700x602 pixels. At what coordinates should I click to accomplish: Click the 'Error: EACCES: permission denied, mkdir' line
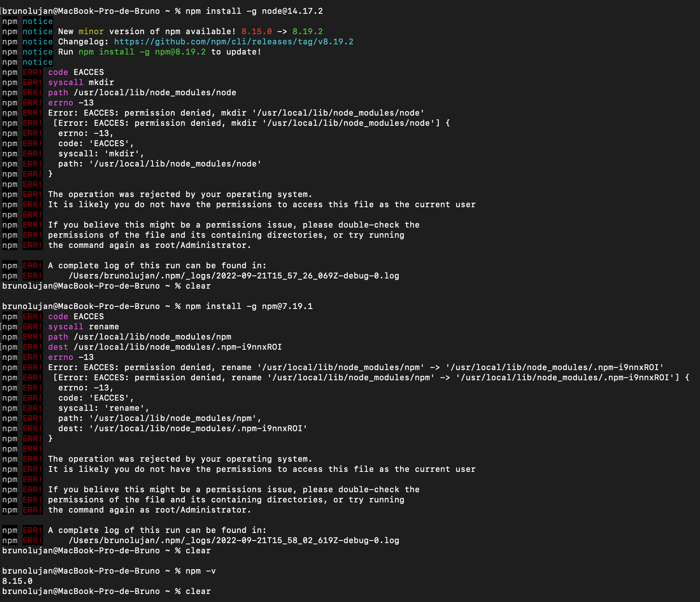point(236,113)
